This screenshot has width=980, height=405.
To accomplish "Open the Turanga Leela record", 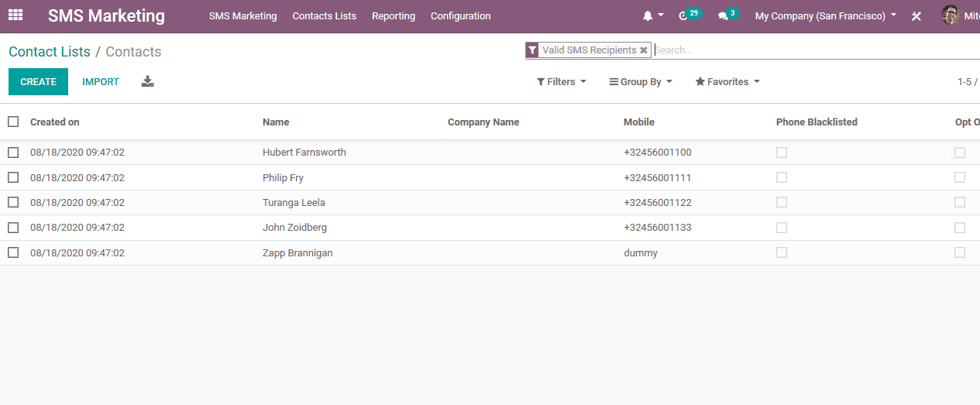I will (x=294, y=202).
